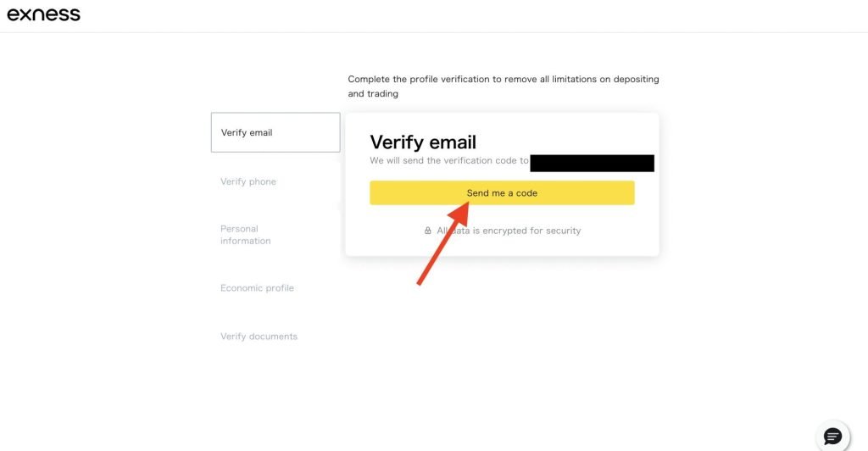Click the blacked-out email address

592,163
